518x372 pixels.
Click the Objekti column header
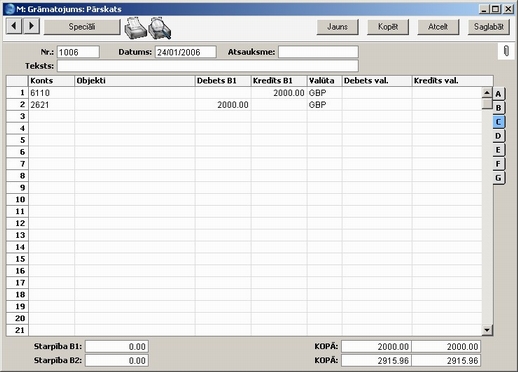135,81
